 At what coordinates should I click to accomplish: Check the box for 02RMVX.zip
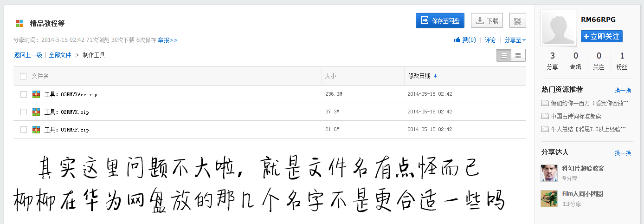point(24,112)
